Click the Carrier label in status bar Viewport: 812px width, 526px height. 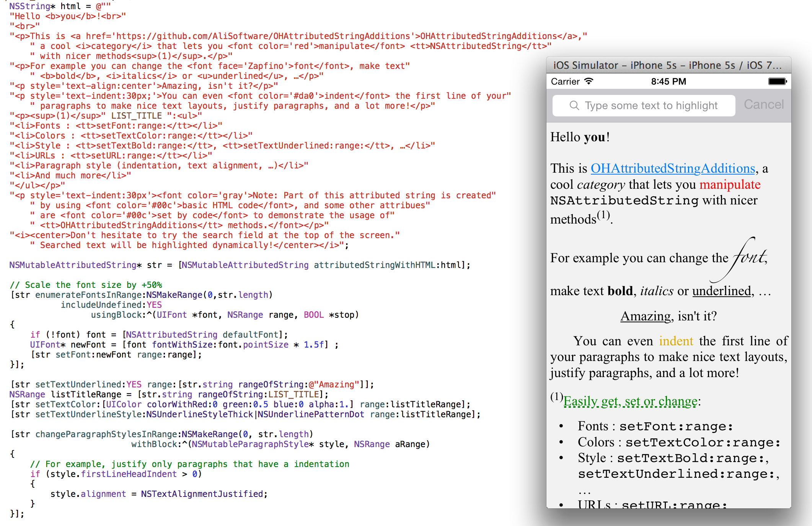pos(565,82)
